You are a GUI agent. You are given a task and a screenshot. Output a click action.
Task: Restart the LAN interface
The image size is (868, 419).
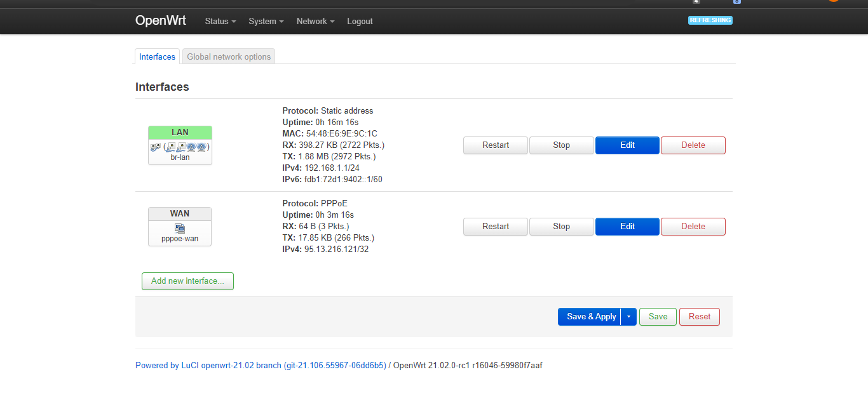point(496,145)
